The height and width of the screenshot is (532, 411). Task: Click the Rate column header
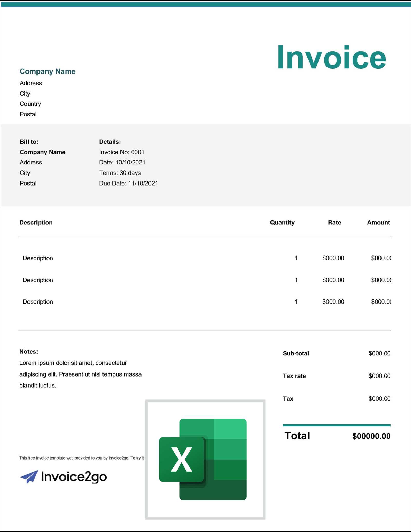click(334, 223)
